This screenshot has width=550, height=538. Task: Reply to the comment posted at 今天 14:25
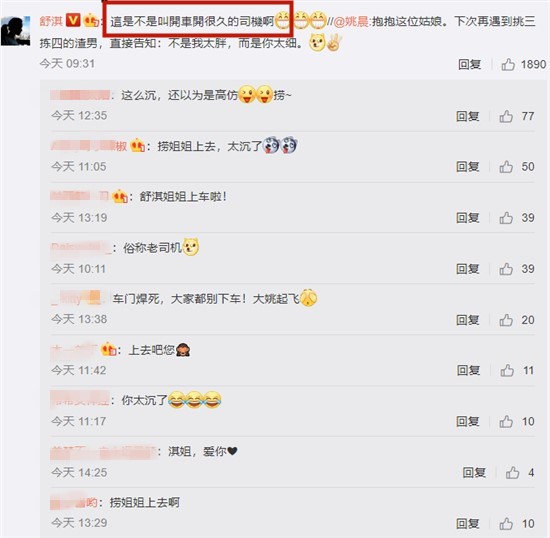tap(474, 473)
